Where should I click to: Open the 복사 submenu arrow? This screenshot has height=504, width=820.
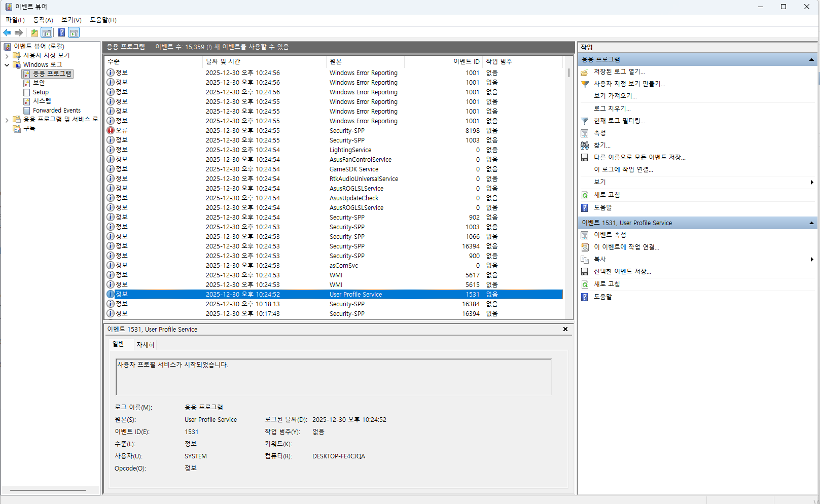point(811,260)
